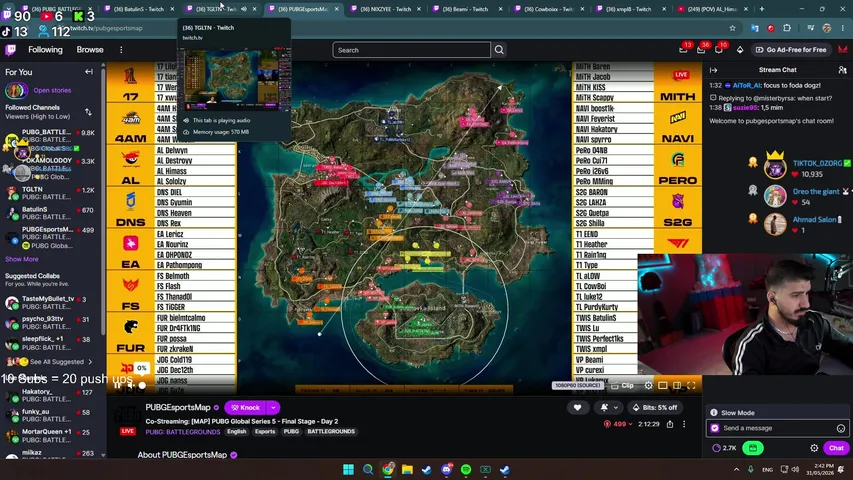
Task: Open stream more options three dots
Action: point(684,424)
